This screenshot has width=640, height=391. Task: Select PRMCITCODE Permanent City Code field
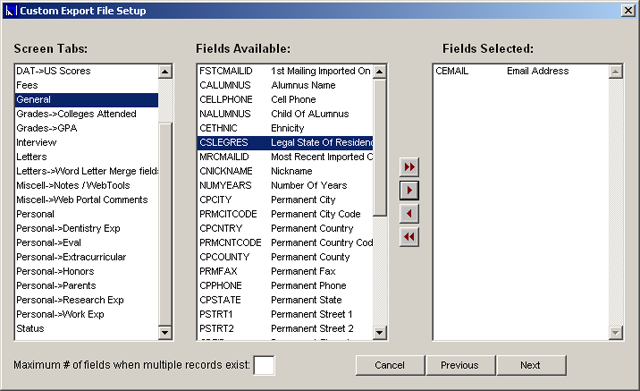pyautogui.click(x=285, y=214)
